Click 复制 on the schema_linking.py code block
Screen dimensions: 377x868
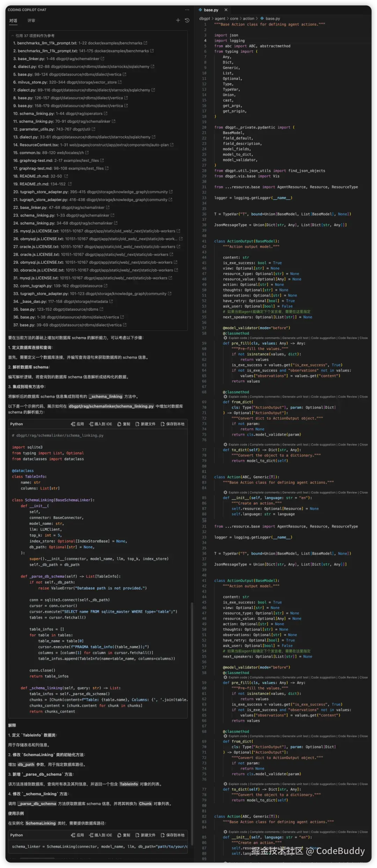pos(124,424)
